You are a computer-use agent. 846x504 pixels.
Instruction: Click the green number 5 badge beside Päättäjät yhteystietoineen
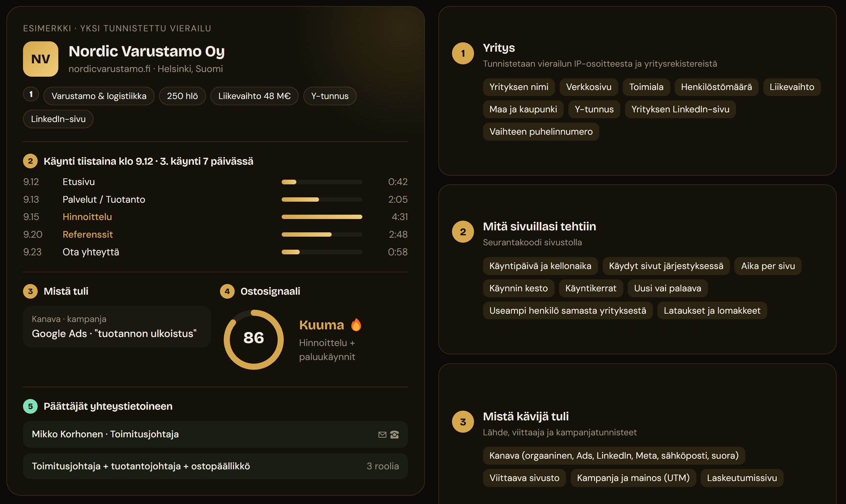pos(30,406)
